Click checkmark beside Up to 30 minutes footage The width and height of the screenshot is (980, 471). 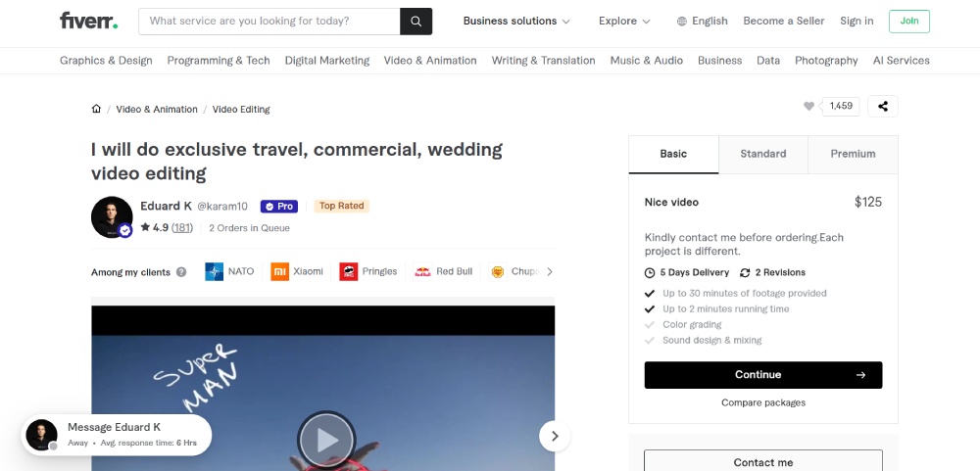pyautogui.click(x=650, y=293)
